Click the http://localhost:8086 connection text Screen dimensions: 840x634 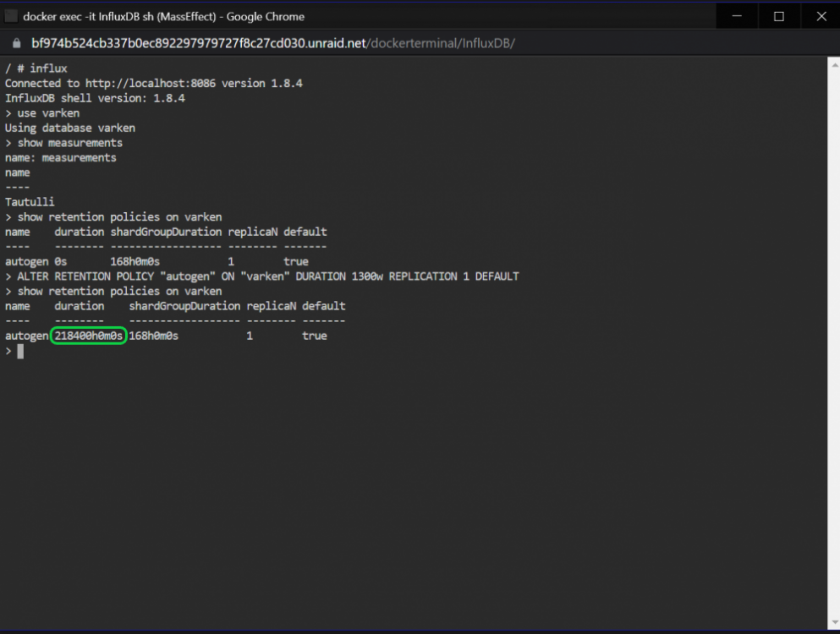(151, 83)
